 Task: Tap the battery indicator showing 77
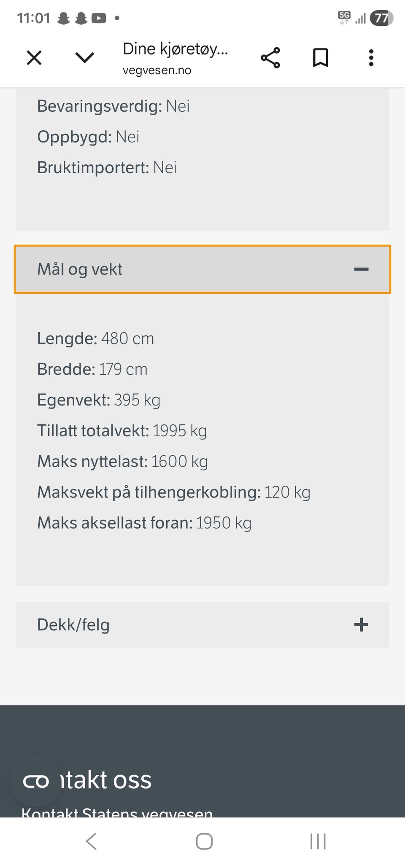point(381,18)
